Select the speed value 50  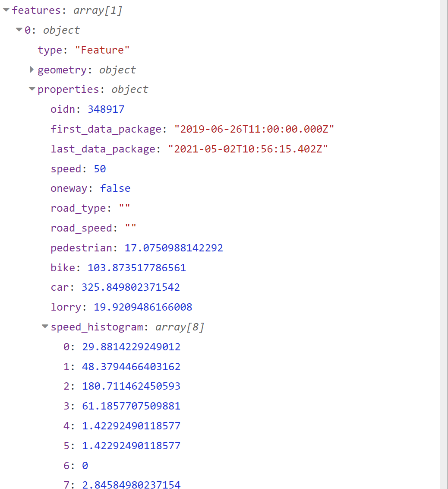pyautogui.click(x=99, y=168)
